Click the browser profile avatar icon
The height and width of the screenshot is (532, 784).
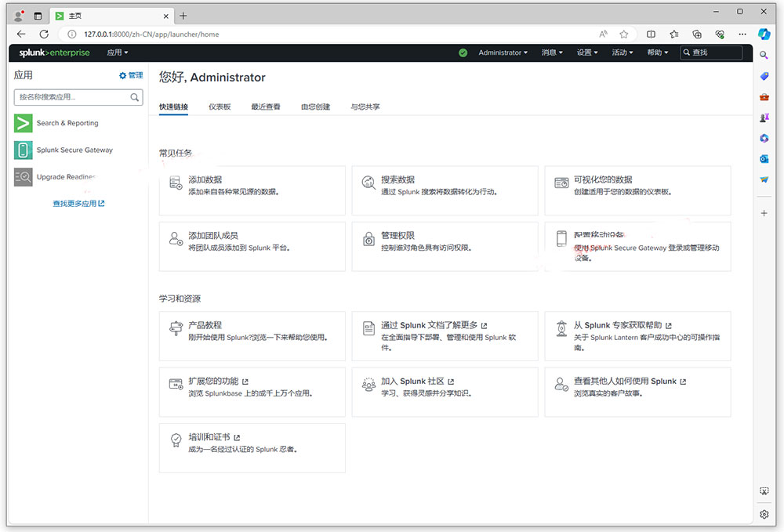click(x=19, y=16)
